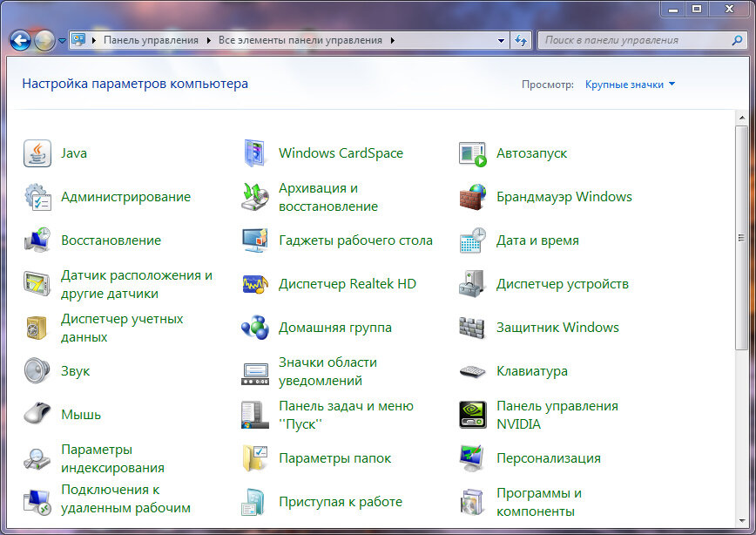Viewport: 756px width, 535px height.
Task: Click the search magnifier icon
Action: coord(737,41)
